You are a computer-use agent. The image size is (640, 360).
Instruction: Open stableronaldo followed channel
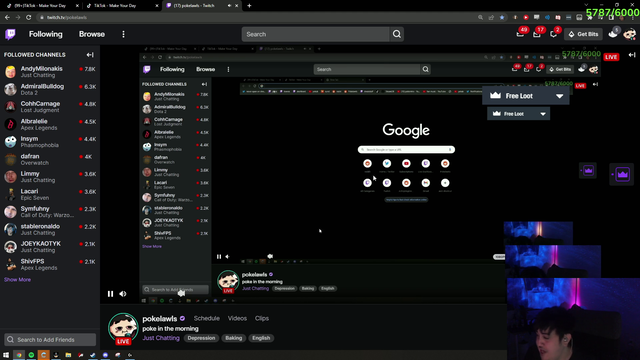pyautogui.click(x=50, y=229)
